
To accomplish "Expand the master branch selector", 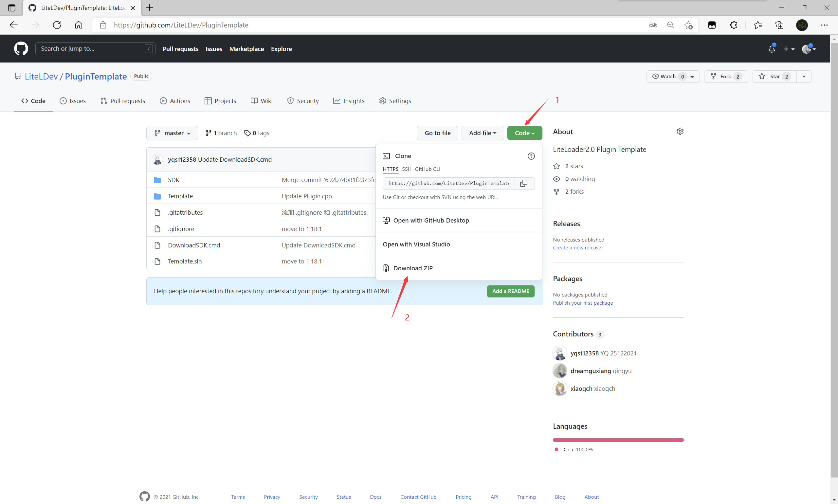I will [172, 133].
